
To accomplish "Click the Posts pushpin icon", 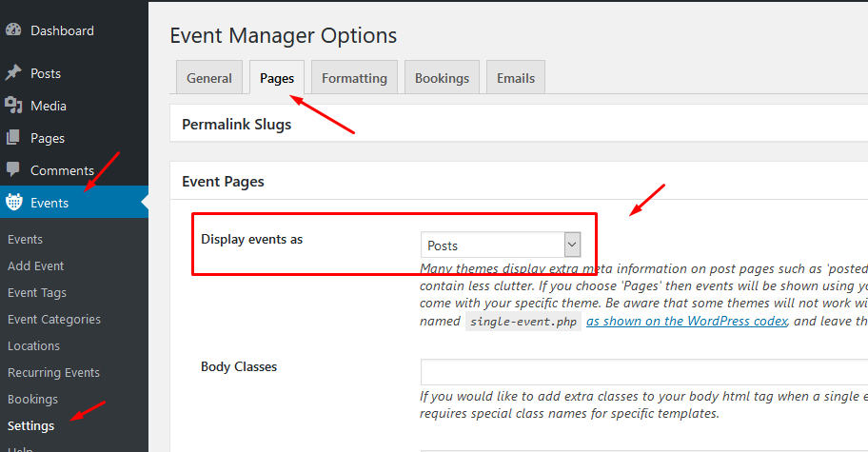I will 13,73.
